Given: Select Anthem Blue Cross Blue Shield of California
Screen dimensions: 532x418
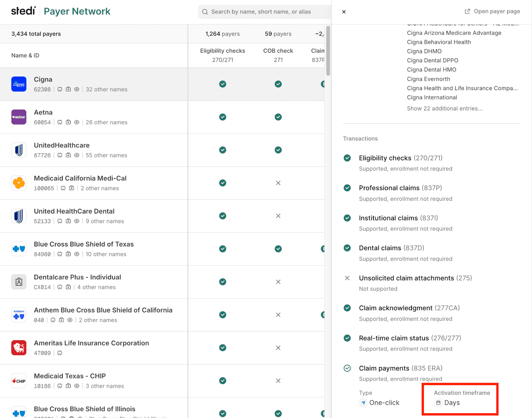Looking at the screenshot, I should (103, 310).
